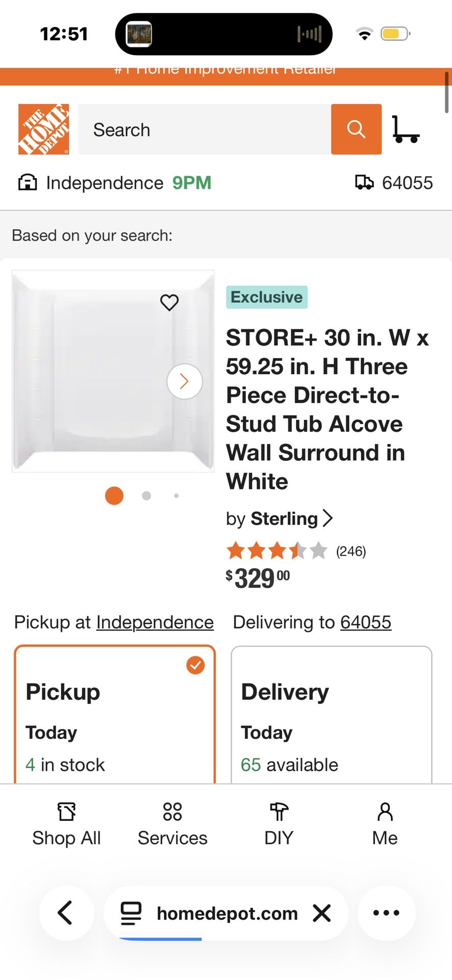Choose the Delivery fulfillment option
The height and width of the screenshot is (980, 452).
331,715
